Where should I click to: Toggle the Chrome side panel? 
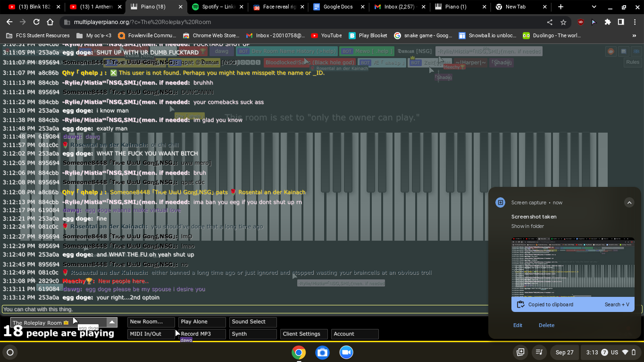point(621,22)
